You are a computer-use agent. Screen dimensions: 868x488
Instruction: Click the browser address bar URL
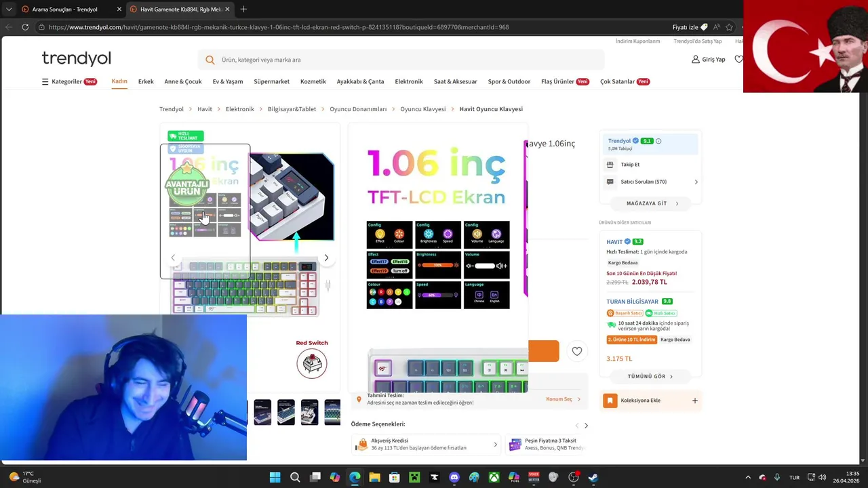pos(279,27)
